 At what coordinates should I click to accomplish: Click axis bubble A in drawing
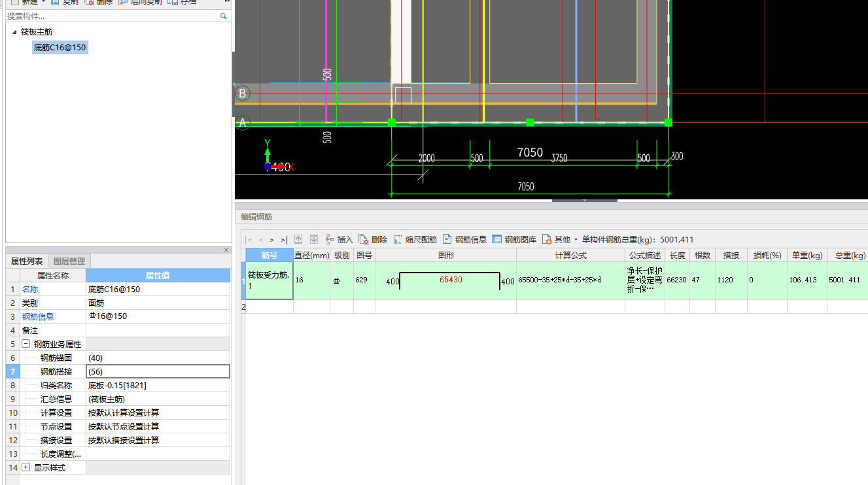[243, 122]
